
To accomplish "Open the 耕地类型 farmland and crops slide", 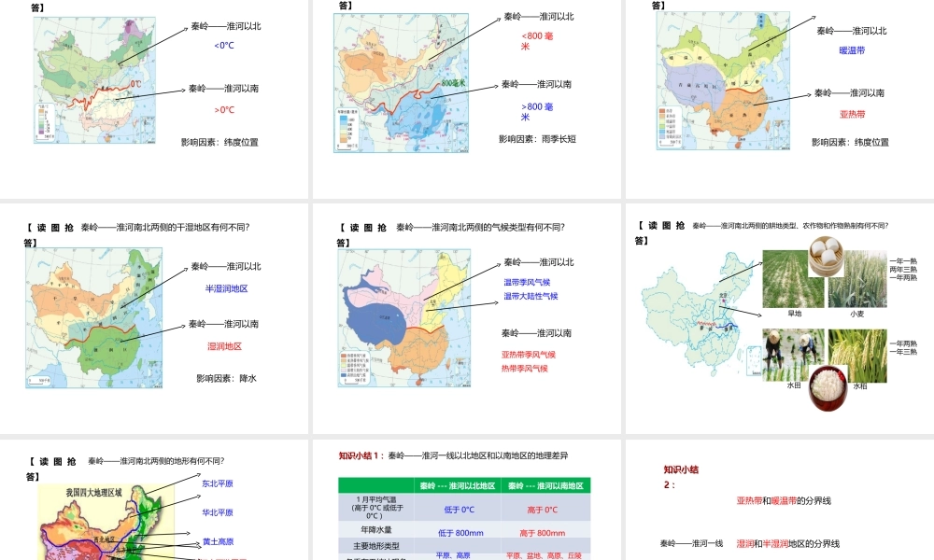I will pos(780,318).
